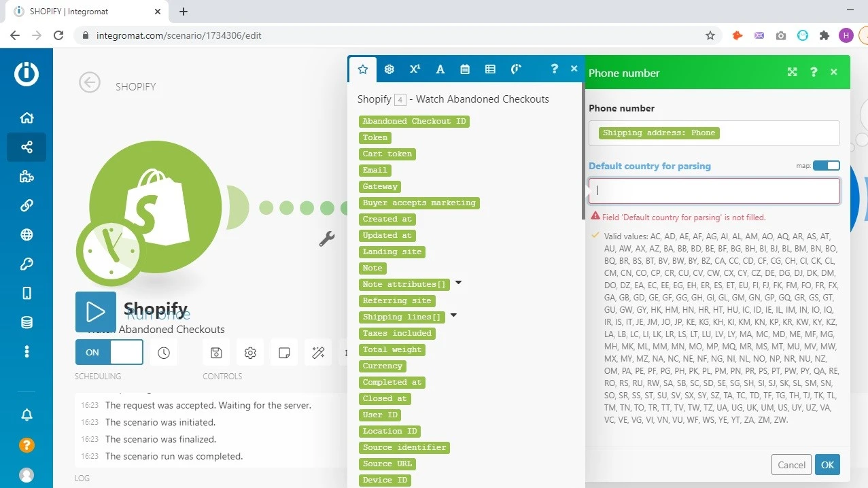Open the custom variables tab
Viewport: 868px width, 488px height.
click(x=516, y=69)
